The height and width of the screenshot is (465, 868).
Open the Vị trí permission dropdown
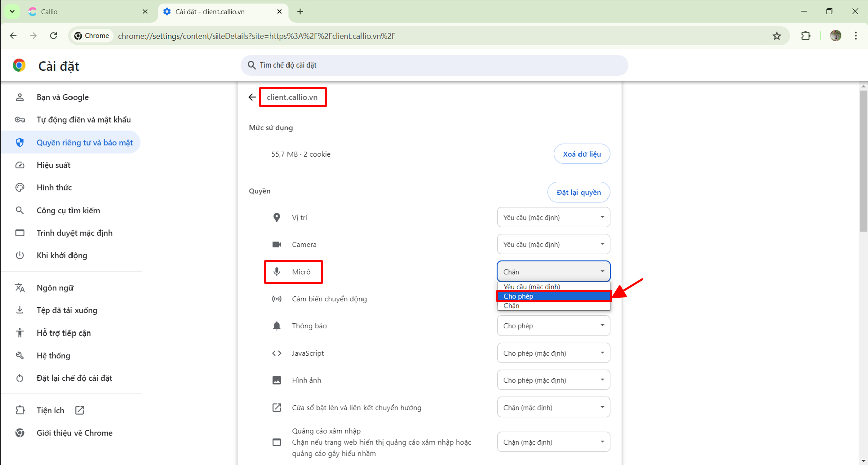554,217
